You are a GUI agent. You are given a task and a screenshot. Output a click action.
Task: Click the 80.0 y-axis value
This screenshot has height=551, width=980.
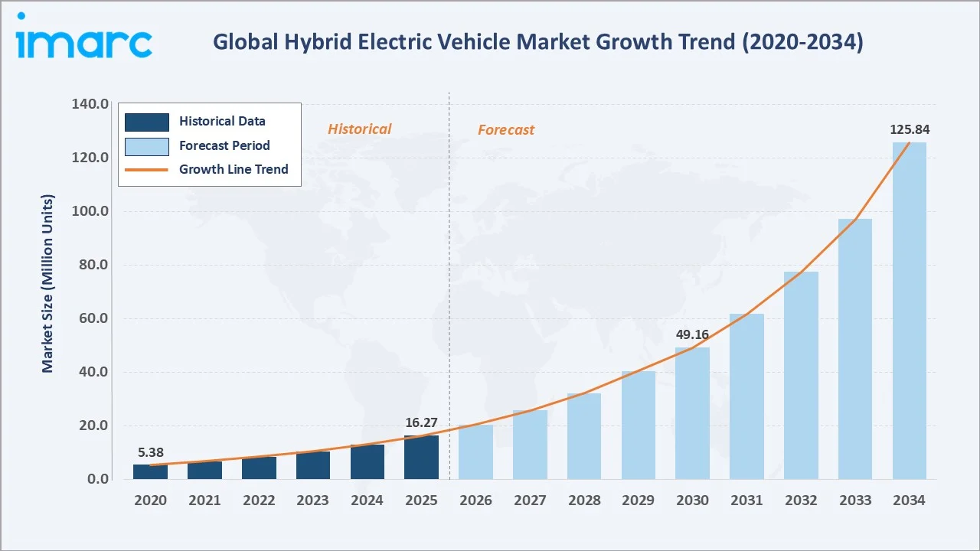[93, 265]
